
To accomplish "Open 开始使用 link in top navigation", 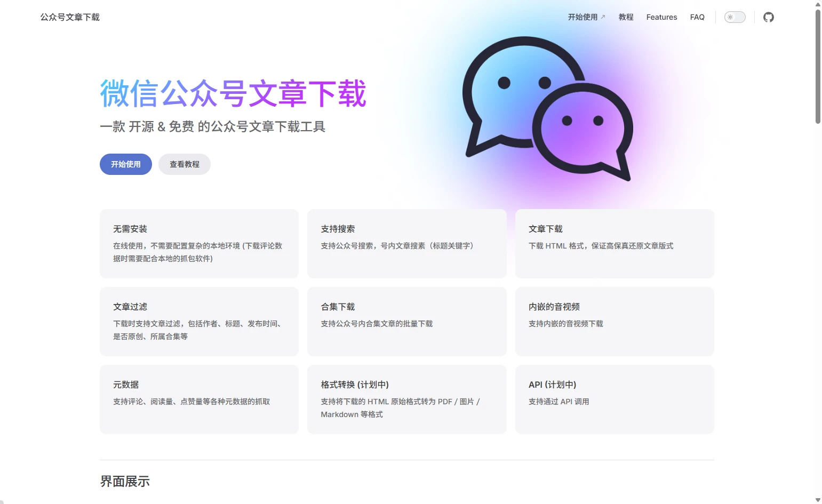I will (x=586, y=17).
